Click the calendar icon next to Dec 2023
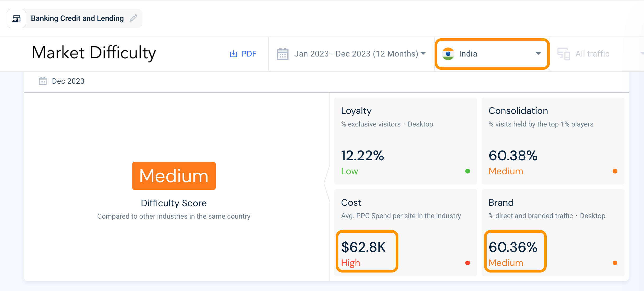 click(x=43, y=81)
